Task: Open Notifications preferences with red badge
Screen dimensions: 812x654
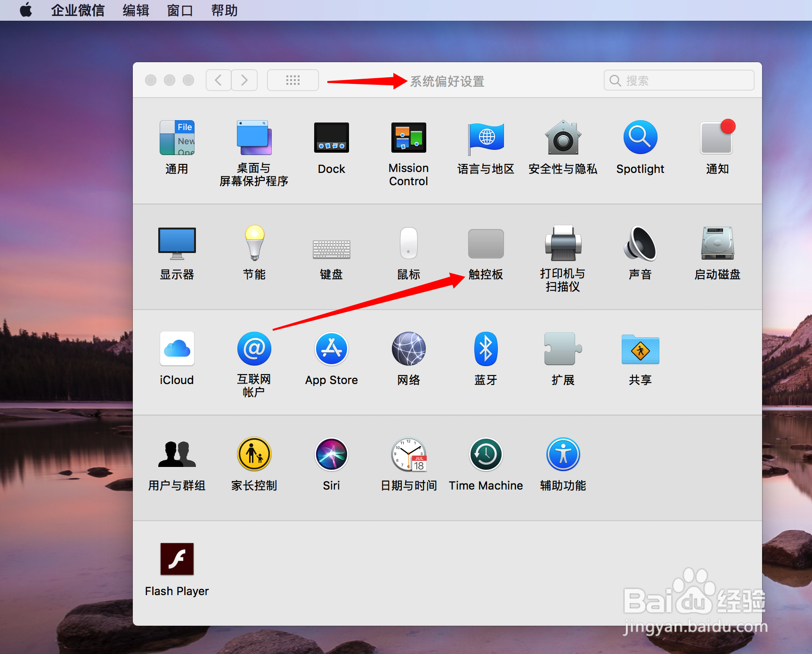Action: (x=716, y=138)
